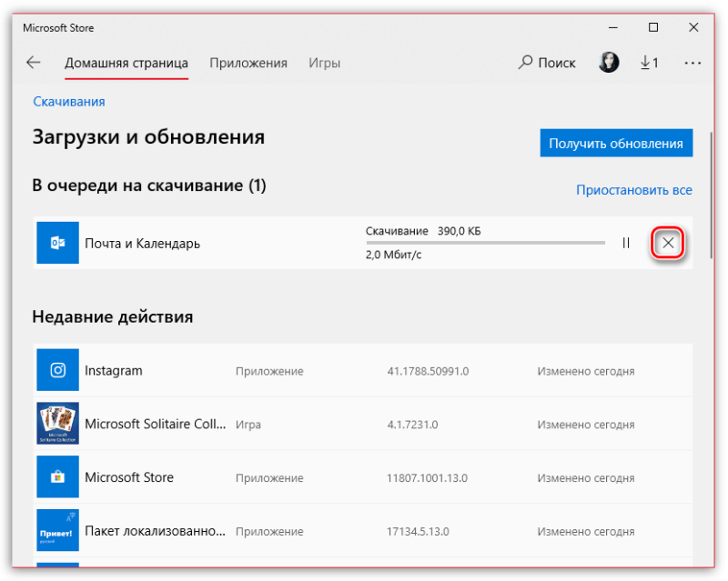Click the Instagram app icon
Screen dimensions: 728x581
click(57, 370)
